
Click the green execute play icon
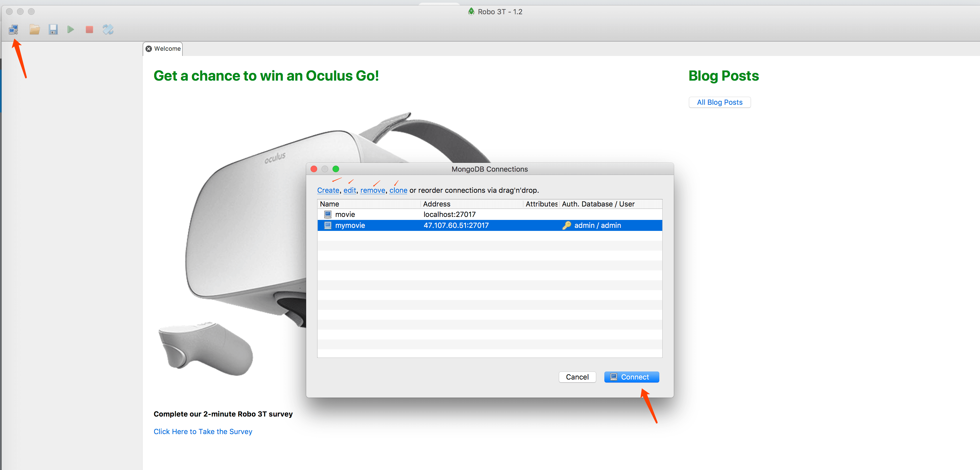[71, 29]
